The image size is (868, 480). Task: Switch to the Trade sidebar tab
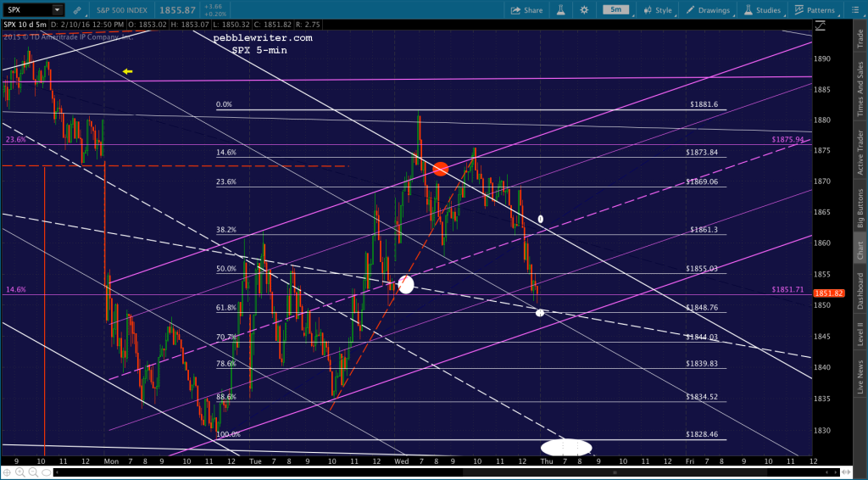[x=860, y=37]
